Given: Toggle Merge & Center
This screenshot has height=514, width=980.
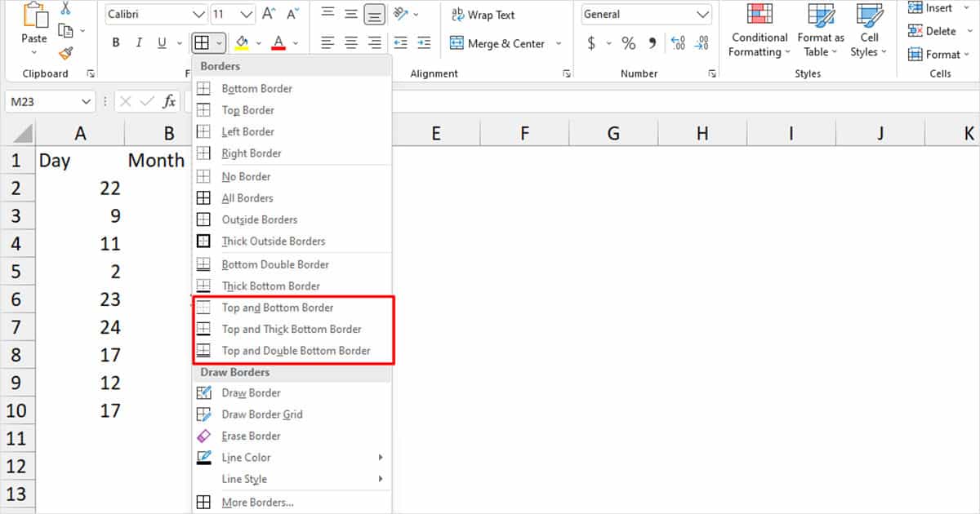Looking at the screenshot, I should point(497,44).
